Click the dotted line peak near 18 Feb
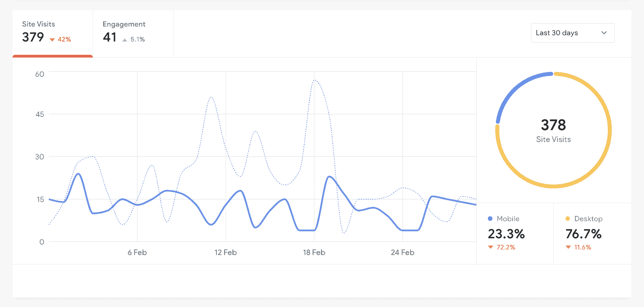Screen dimensions: 644x307 [315, 80]
